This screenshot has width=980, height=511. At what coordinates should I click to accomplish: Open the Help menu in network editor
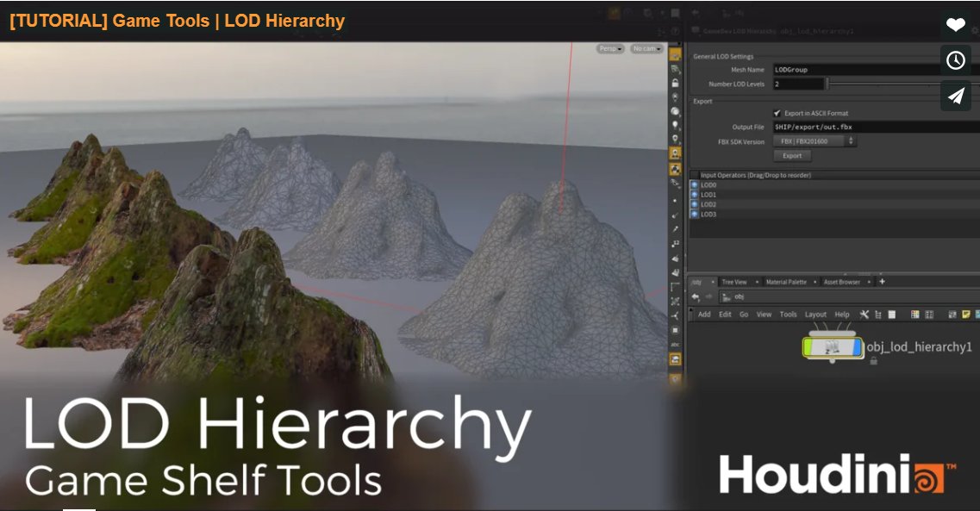point(842,315)
